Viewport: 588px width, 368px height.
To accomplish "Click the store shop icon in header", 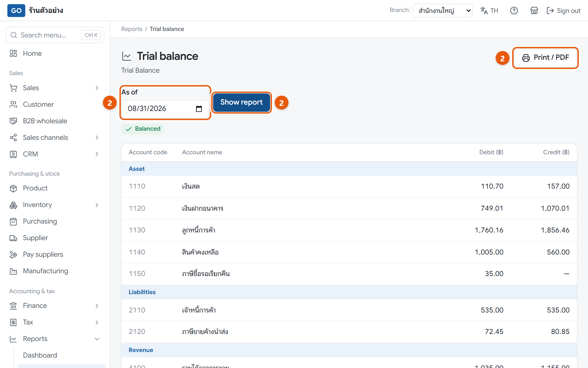I will pos(534,10).
